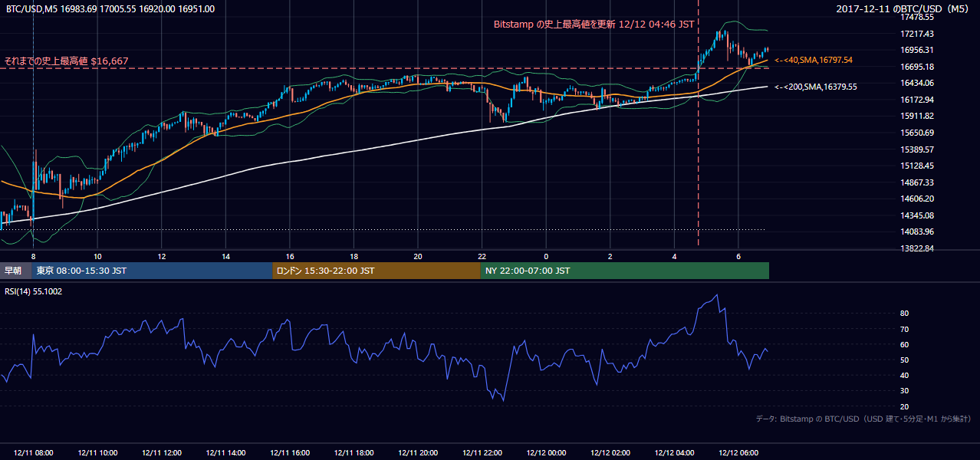The height and width of the screenshot is (460, 980).
Task: Click the "12/12 06:00" time axis label
Action: 739,453
